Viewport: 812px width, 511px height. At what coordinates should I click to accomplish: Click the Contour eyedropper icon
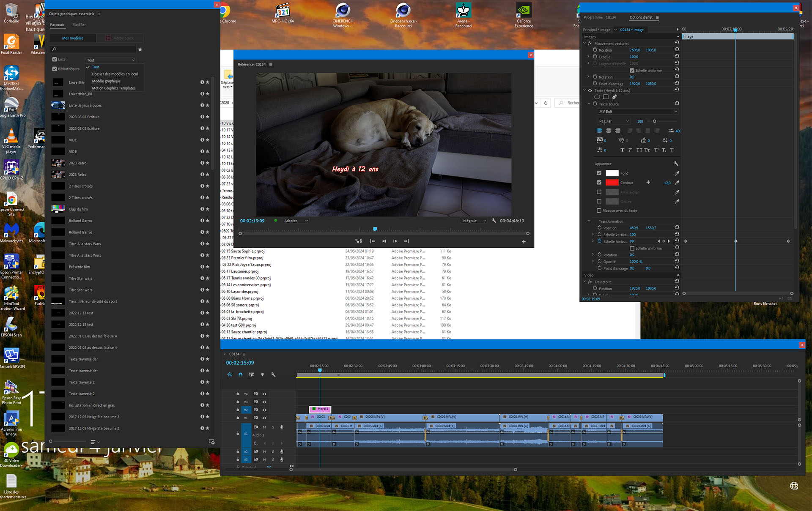click(677, 183)
